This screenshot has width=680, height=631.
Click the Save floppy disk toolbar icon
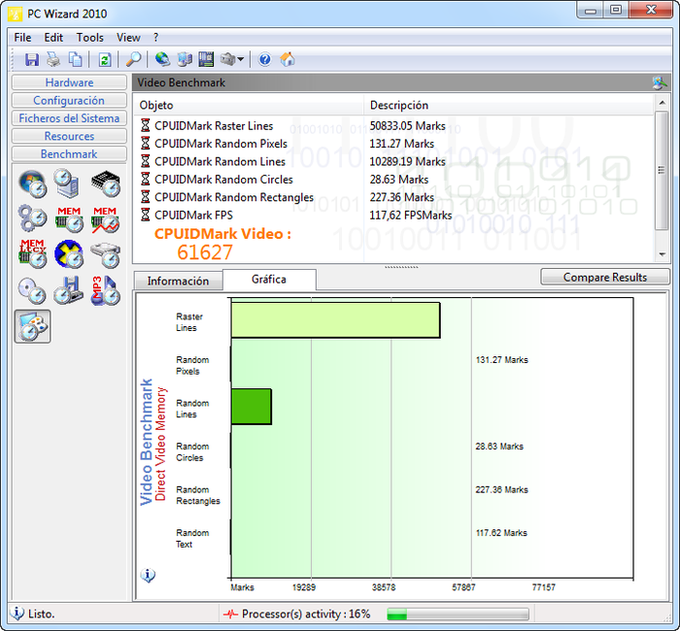tap(32, 59)
